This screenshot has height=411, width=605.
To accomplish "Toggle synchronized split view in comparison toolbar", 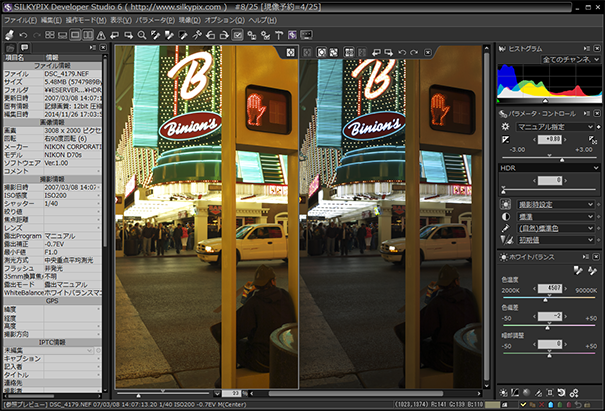I will pos(349,52).
